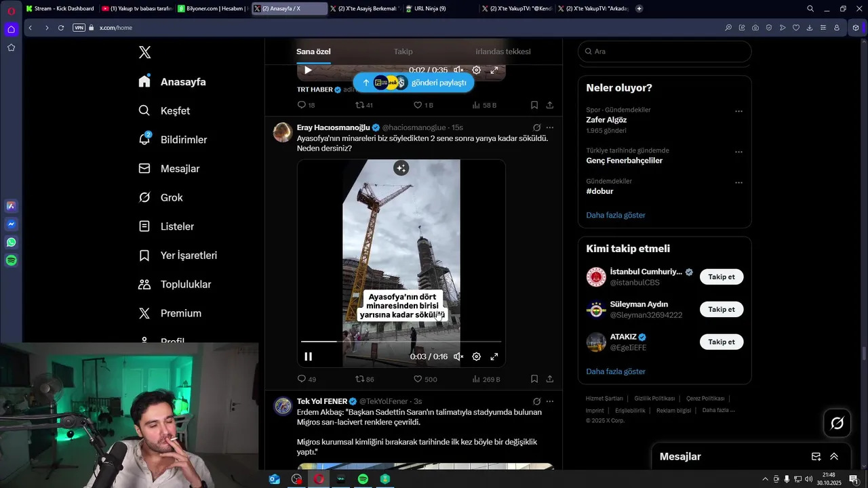Pause the Ayasofya video

pyautogui.click(x=308, y=357)
